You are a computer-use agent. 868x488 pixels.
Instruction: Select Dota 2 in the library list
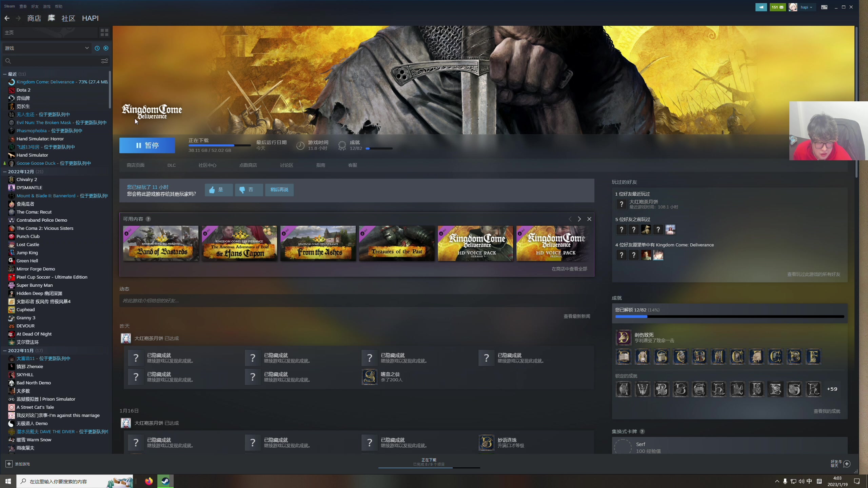click(23, 90)
